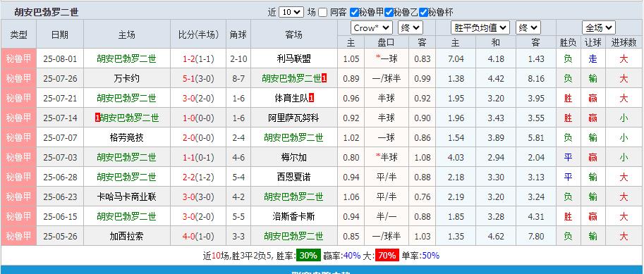Screen dimensions: 644x274
Task: Open 阿里萨瓦努科 team link
Action: pos(293,118)
